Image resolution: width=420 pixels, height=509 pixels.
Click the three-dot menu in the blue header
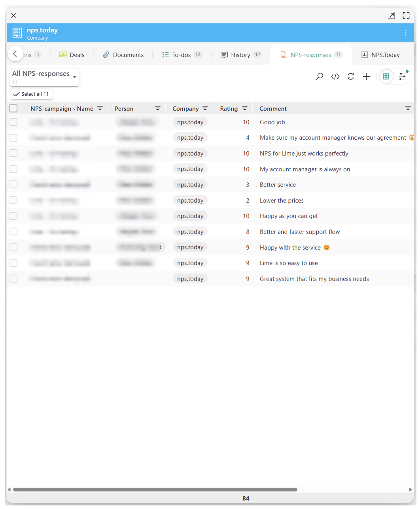[x=406, y=33]
